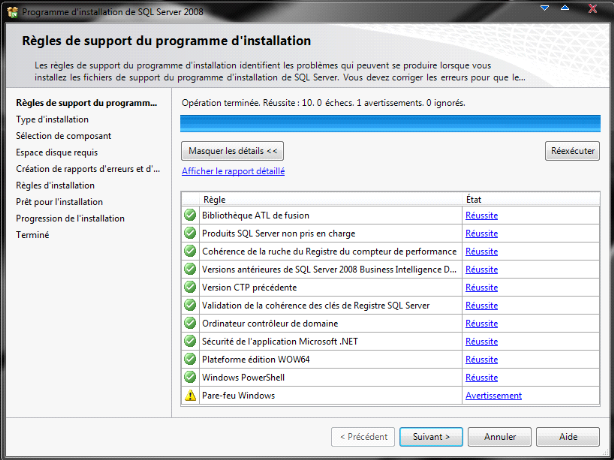Select the Bibliothèque ATL de fusion rule text

click(256, 215)
